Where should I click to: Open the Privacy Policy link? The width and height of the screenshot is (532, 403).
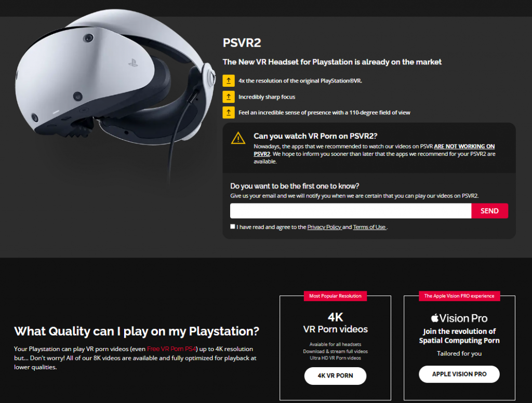click(x=324, y=227)
